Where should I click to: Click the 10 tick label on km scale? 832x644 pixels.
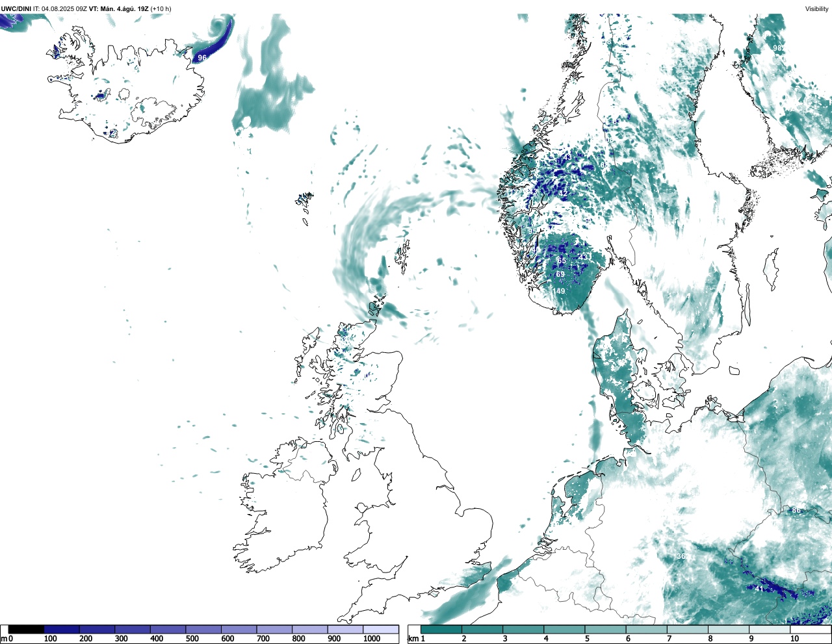tap(794, 639)
